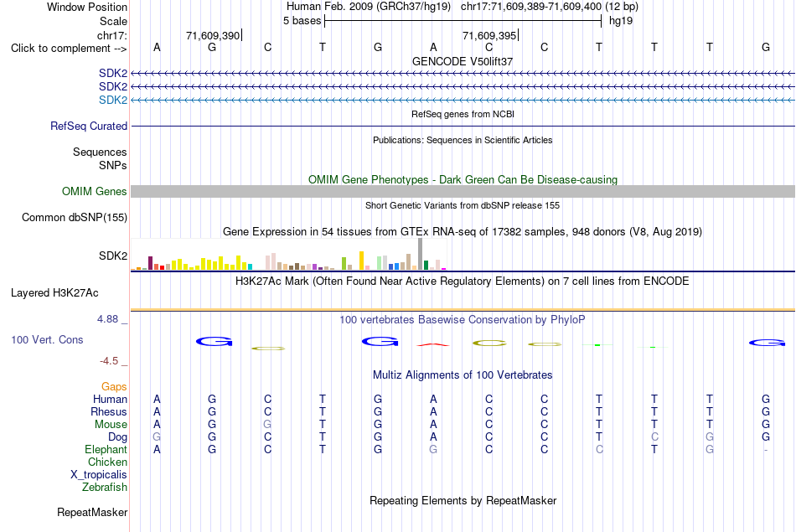The image size is (796, 532).
Task: Click the tallest gray bar in GTEx chart
Action: [421, 254]
